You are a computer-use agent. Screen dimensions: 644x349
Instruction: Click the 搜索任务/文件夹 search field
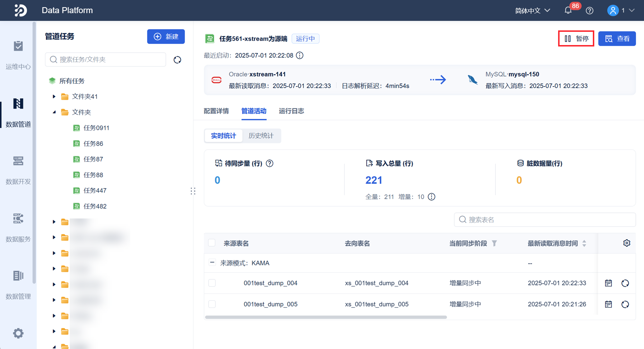(x=106, y=60)
